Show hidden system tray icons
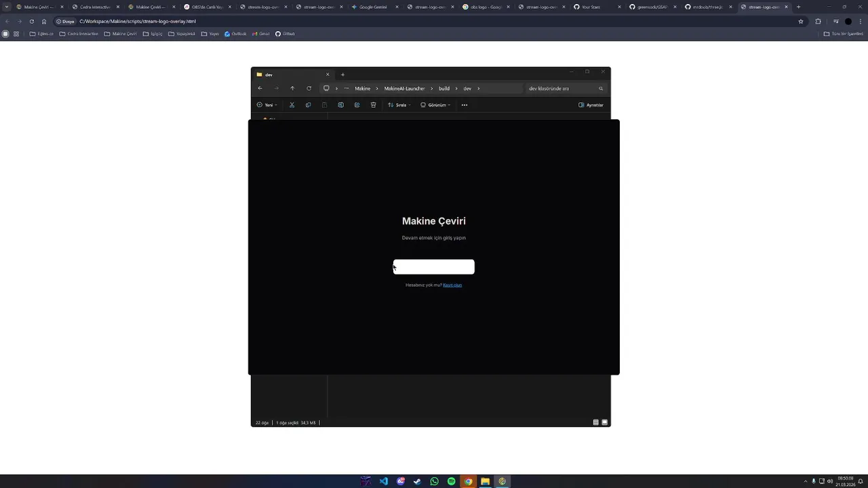Viewport: 868px width, 488px height. pos(806,481)
